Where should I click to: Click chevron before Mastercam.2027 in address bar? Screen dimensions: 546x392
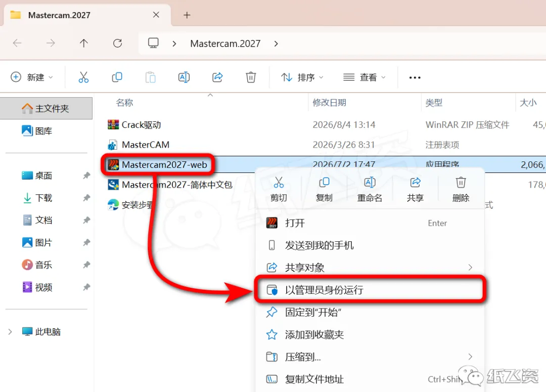(x=174, y=43)
